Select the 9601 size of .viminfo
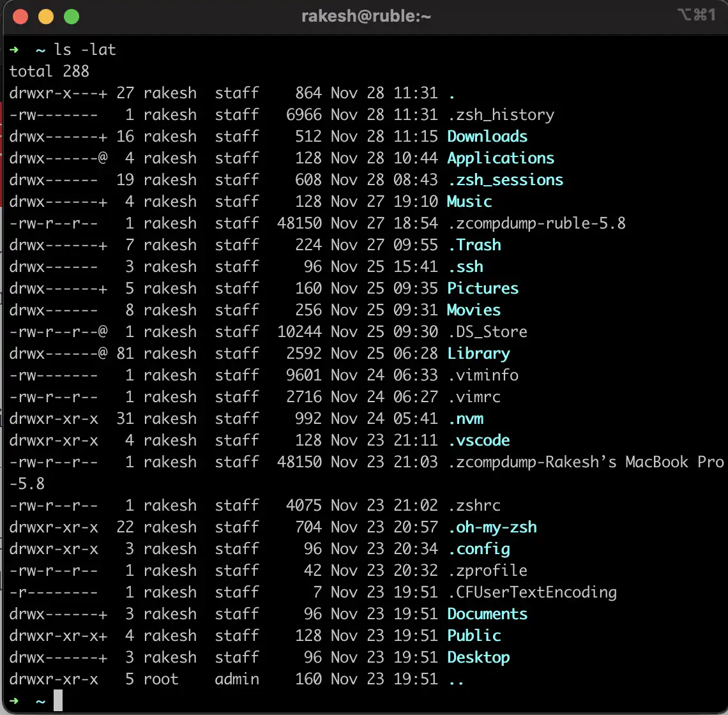Viewport: 728px width, 715px height. (303, 375)
